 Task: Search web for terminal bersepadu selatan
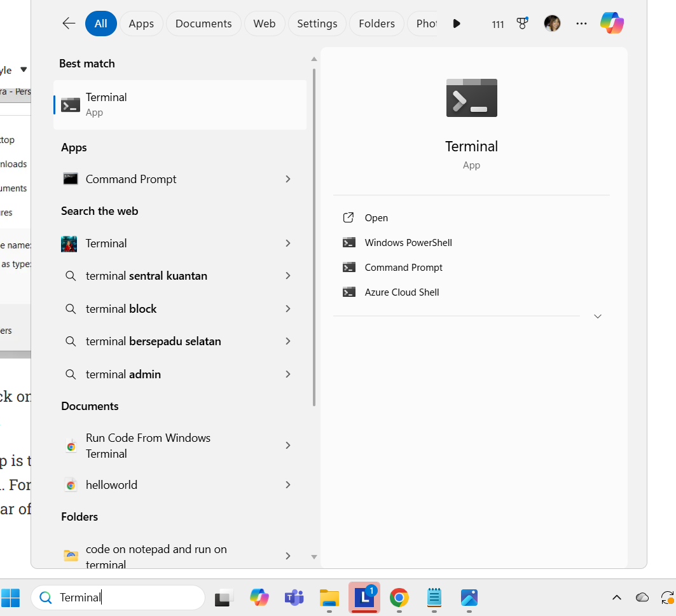point(153,341)
